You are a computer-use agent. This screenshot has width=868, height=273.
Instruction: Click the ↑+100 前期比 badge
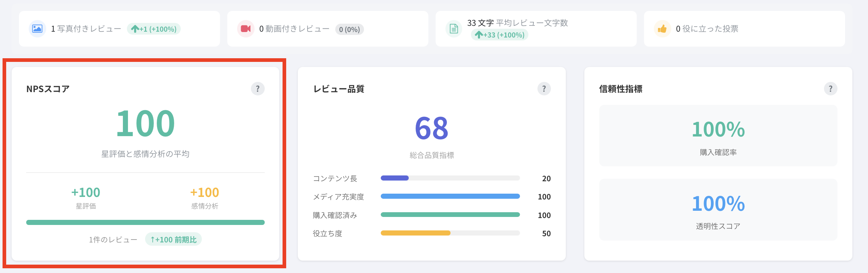(x=173, y=240)
